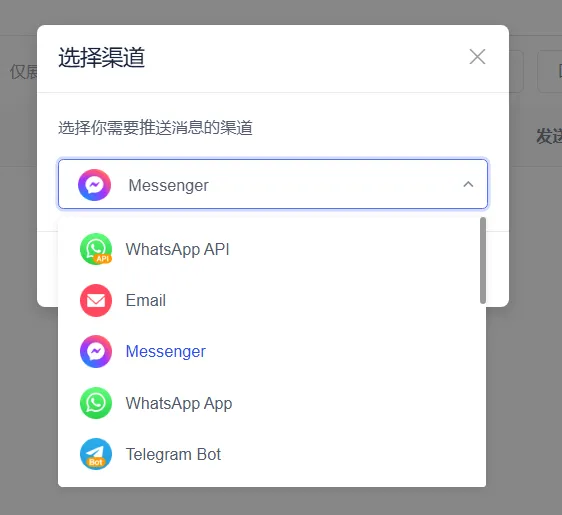This screenshot has height=515, width=562.
Task: Pick the Telegram Bot option label
Action: (173, 454)
